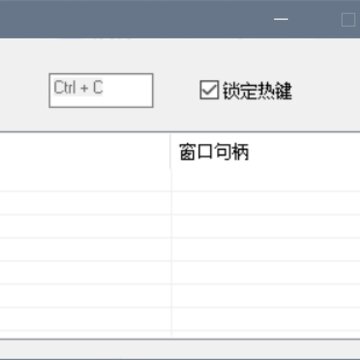Click the gray status bar below the list
Image resolution: width=360 pixels, height=360 pixels.
[180, 349]
